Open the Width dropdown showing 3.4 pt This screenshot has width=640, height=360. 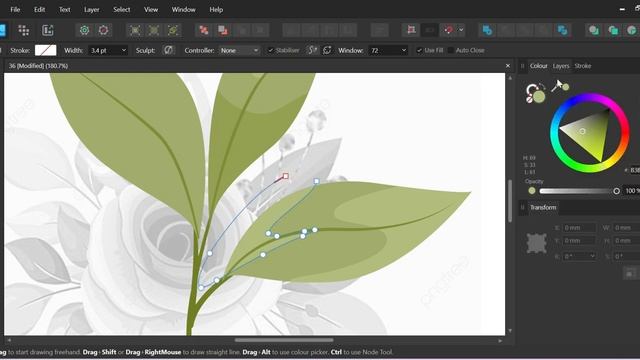(108, 50)
